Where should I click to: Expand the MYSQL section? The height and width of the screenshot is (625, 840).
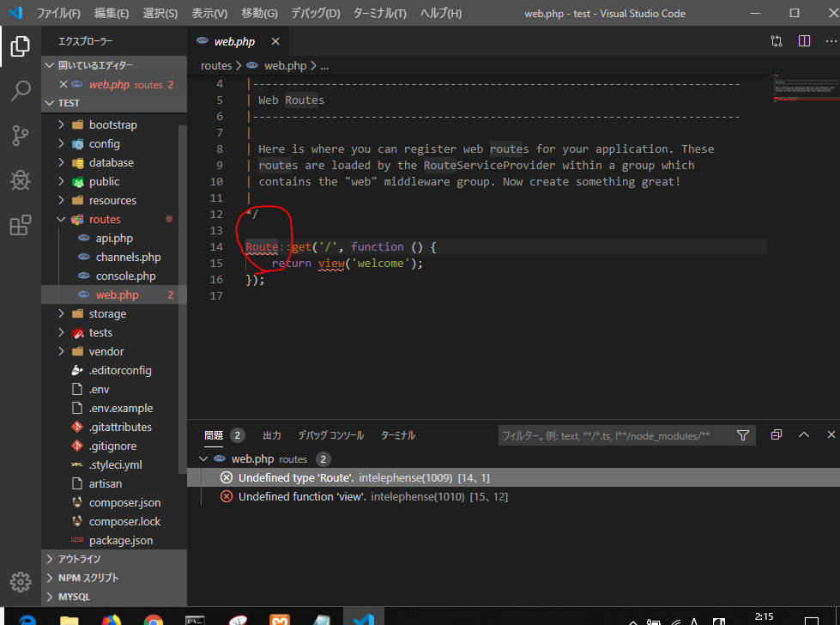(x=113, y=597)
